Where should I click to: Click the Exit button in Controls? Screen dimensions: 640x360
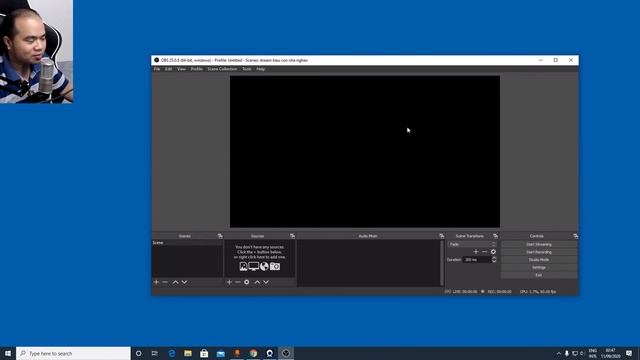[539, 275]
